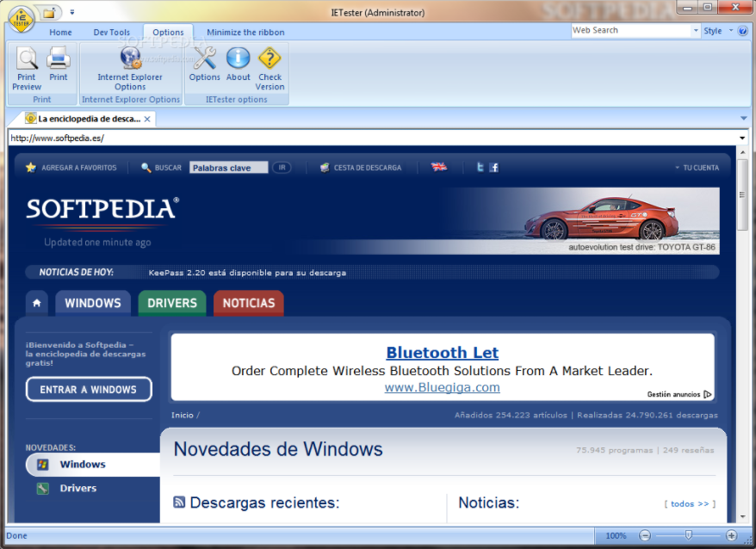
Task: Switch to the Dev Tools ribbon tab
Action: (111, 33)
